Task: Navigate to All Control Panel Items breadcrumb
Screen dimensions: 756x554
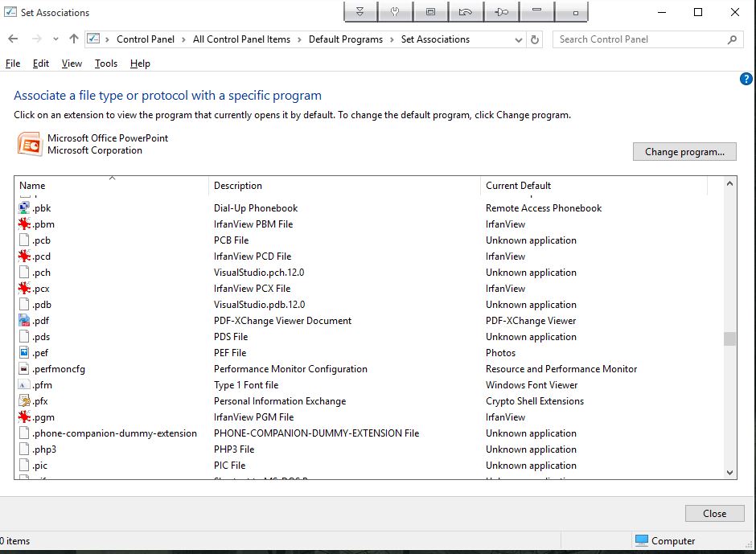Action: click(241, 39)
